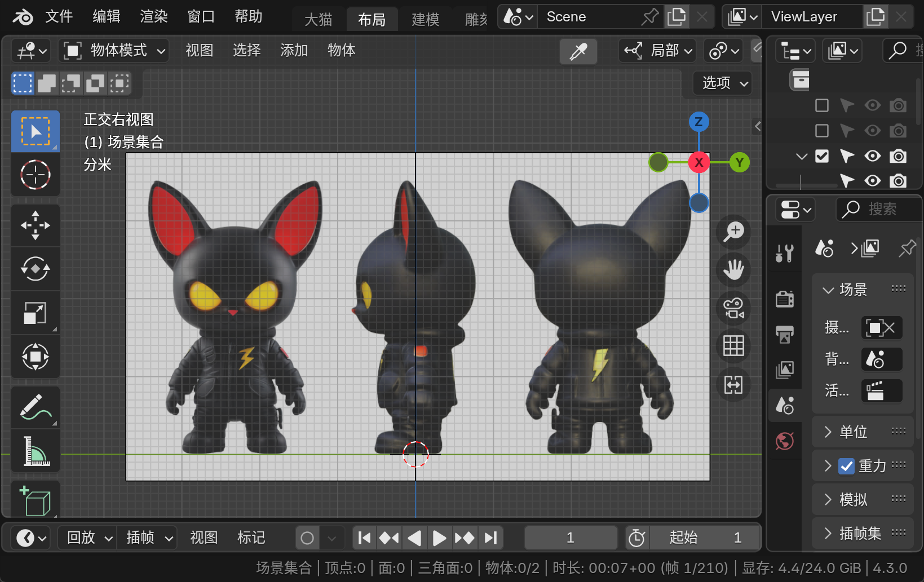
Task: Click the current frame number field
Action: coord(571,538)
